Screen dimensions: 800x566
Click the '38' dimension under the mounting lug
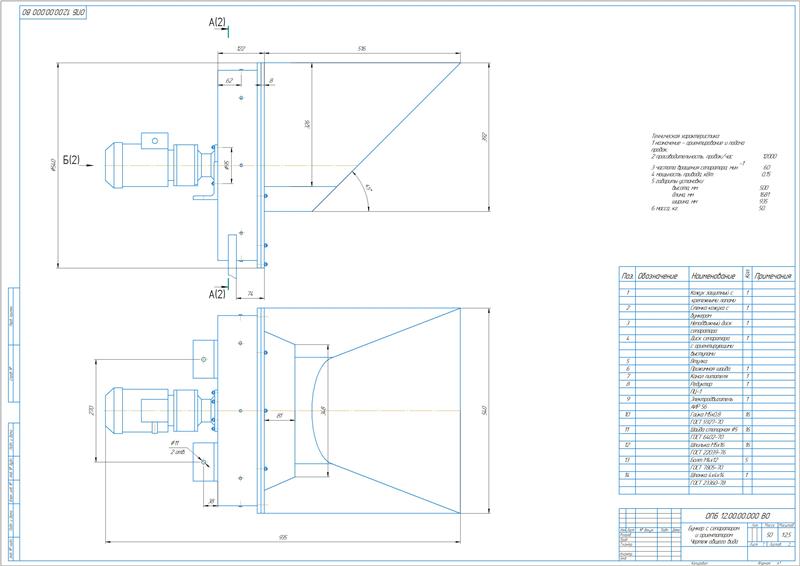[x=211, y=502]
